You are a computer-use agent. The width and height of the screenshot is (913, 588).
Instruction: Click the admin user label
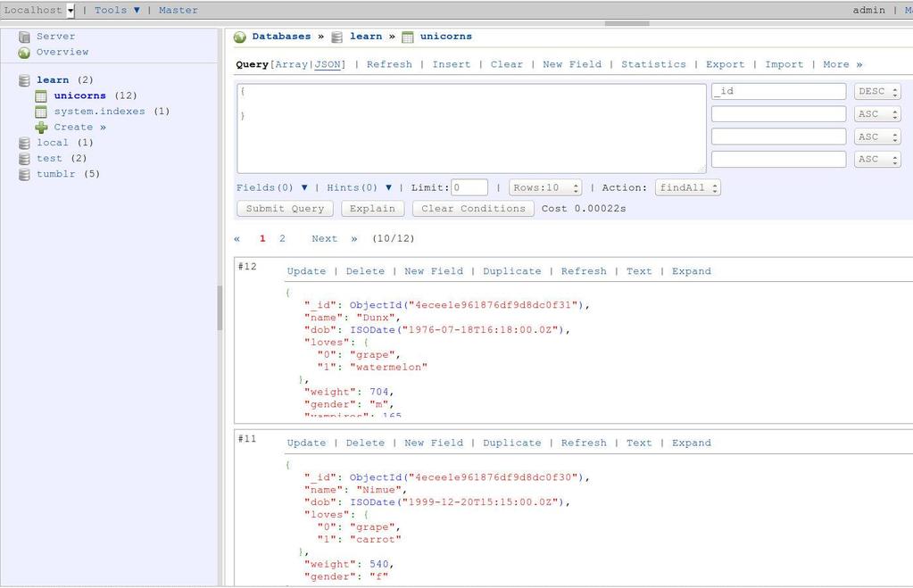coord(868,10)
